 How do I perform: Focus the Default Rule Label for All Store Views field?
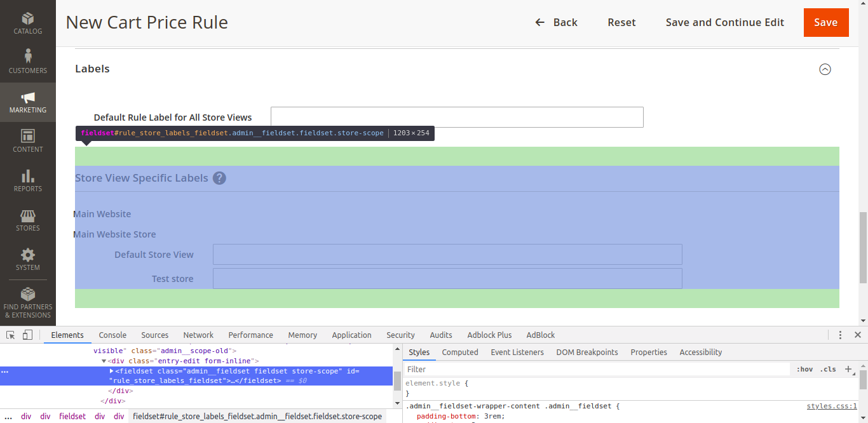[x=457, y=117]
